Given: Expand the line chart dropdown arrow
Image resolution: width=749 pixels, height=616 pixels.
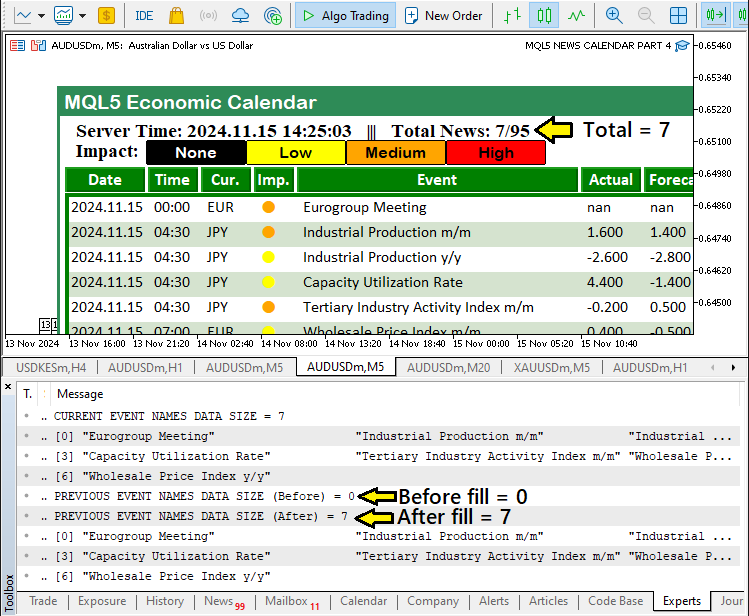Looking at the screenshot, I should point(42,16).
